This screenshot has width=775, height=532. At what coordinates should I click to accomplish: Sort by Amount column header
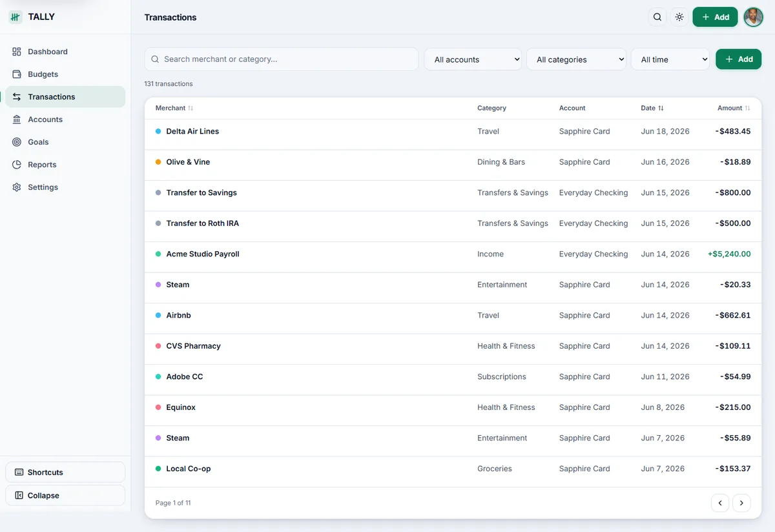click(x=734, y=108)
